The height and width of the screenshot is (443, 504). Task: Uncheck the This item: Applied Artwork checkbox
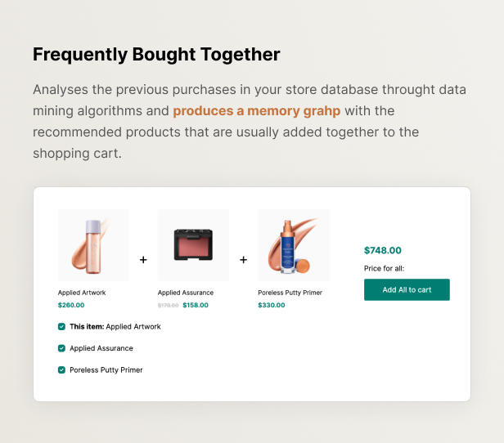pos(61,326)
